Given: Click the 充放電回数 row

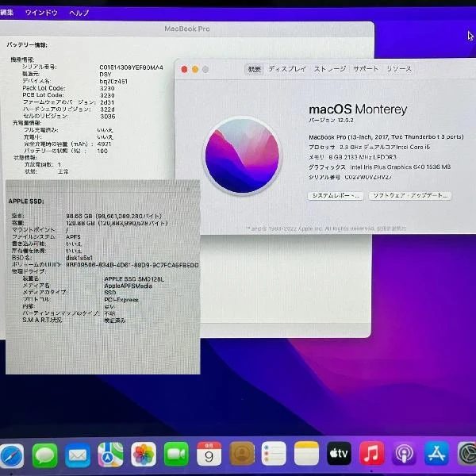Looking at the screenshot, I should 43,164.
